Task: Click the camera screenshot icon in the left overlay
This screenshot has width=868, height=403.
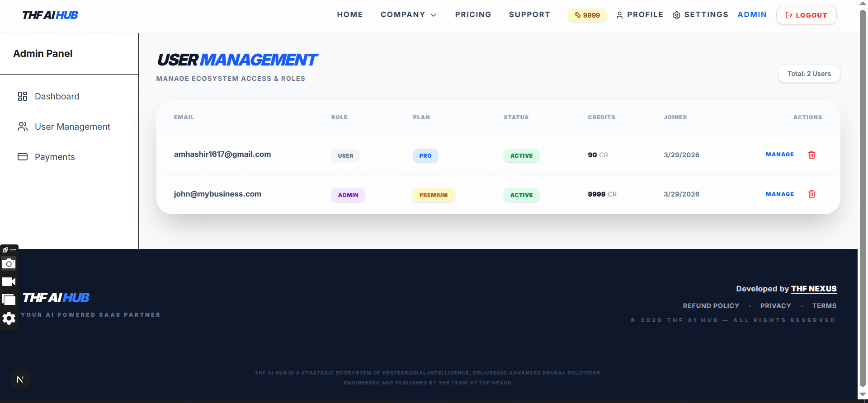Action: (9, 263)
